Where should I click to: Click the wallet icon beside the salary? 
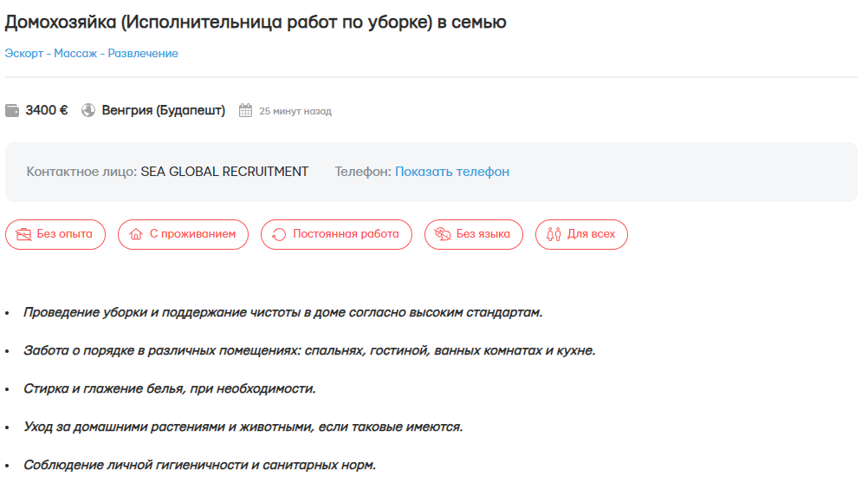pyautogui.click(x=12, y=111)
